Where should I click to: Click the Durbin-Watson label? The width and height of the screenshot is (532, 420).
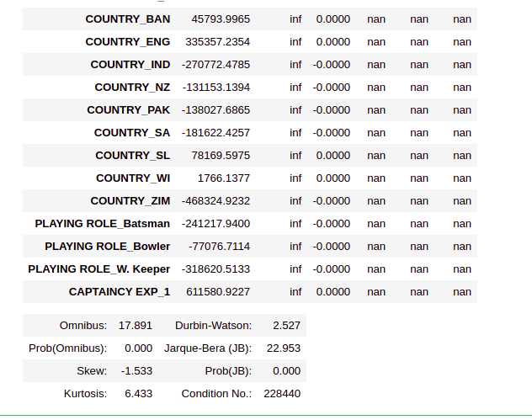click(214, 326)
